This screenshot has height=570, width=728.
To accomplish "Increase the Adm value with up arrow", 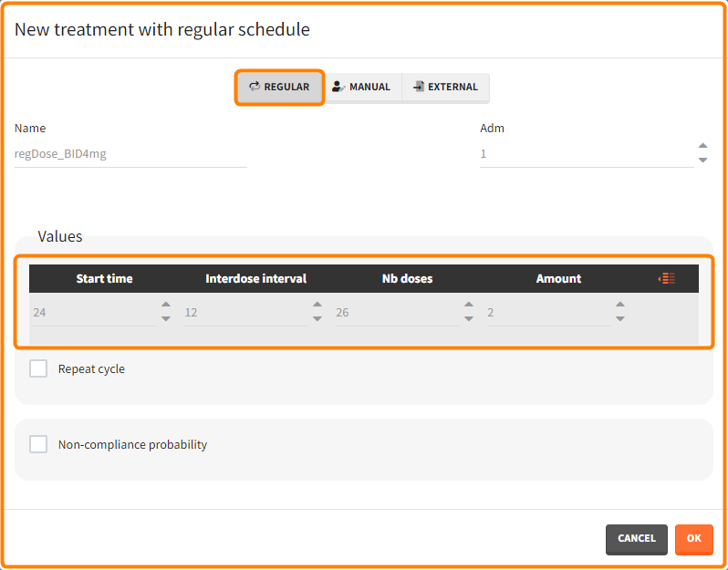I will pos(702,146).
